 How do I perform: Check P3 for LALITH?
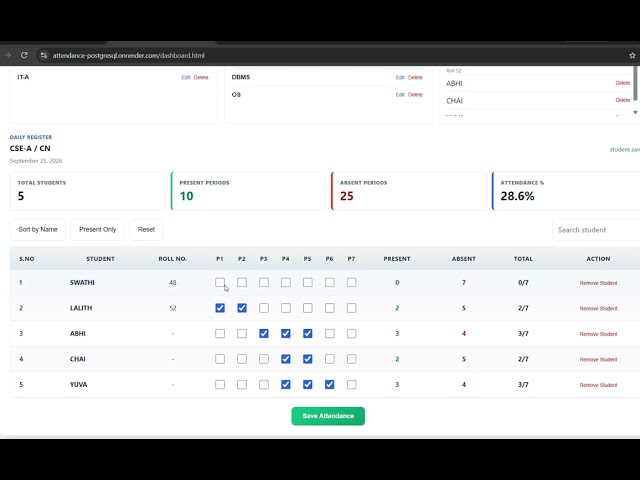coord(264,308)
